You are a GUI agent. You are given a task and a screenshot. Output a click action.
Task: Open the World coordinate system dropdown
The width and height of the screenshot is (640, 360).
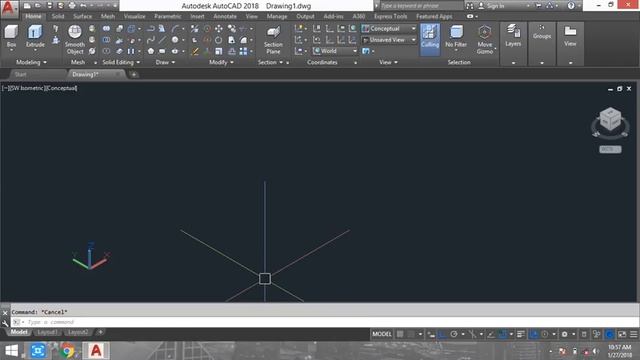pyautogui.click(x=335, y=51)
